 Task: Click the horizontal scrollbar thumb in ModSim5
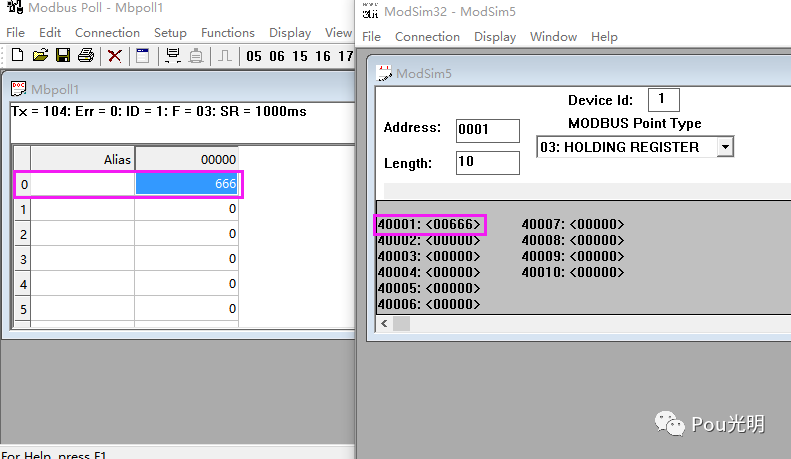pyautogui.click(x=402, y=323)
